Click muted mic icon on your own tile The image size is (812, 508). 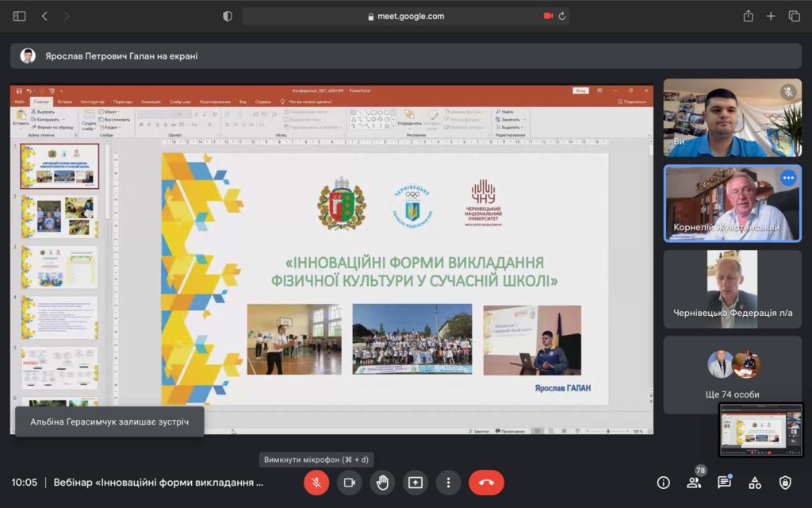[x=788, y=92]
